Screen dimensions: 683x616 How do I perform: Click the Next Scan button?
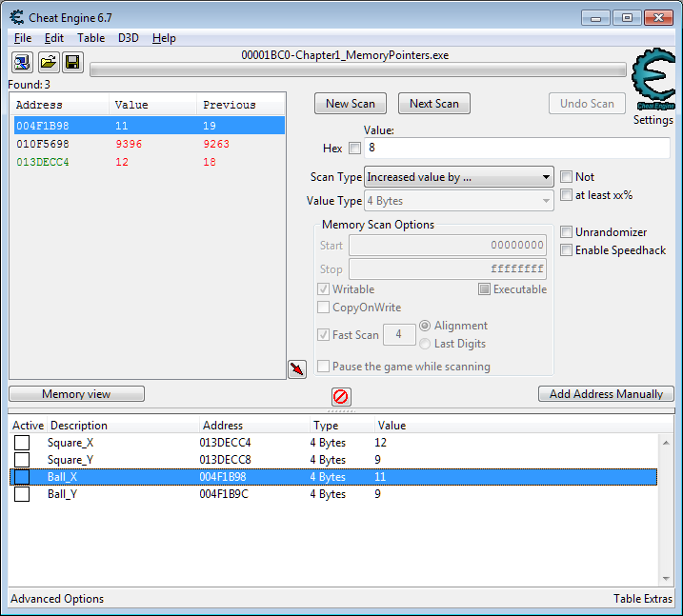(433, 104)
